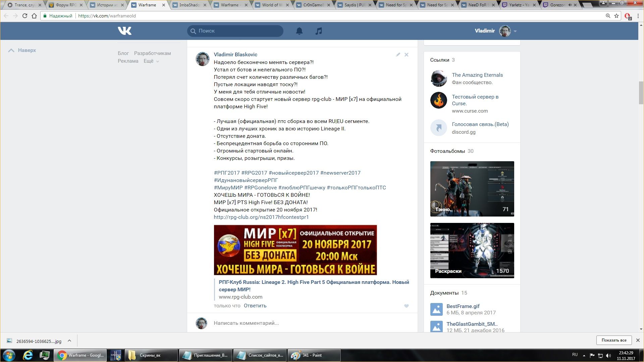The width and height of the screenshot is (644, 362).
Task: Click Показать все downloads button
Action: click(614, 340)
